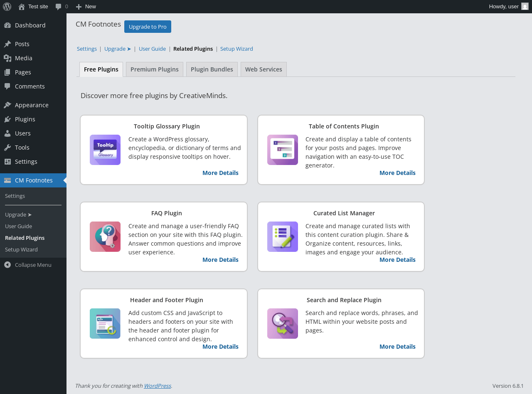This screenshot has height=394, width=532.
Task: Open the Plugin Bundles tab
Action: (212, 69)
